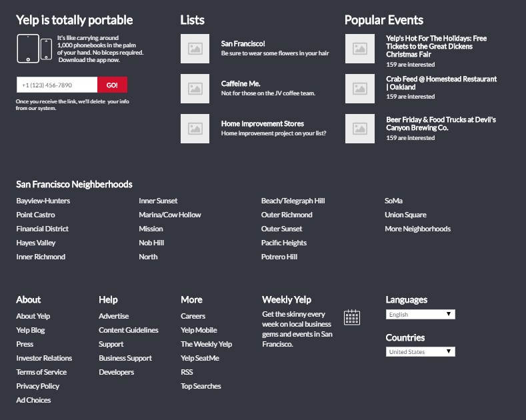Open the Caffeine Me. list thumbnail
Screen dimensions: 526x420
click(195, 89)
